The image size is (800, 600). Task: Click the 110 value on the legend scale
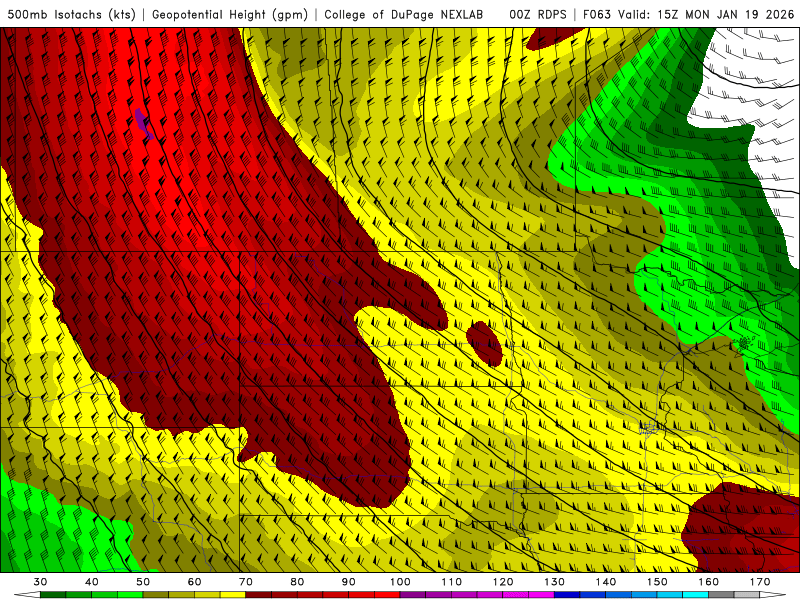[x=452, y=582]
